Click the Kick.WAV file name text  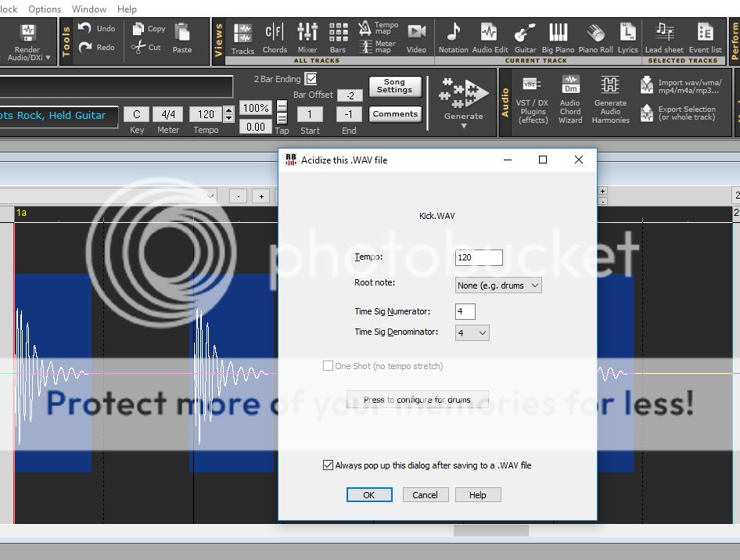(x=437, y=216)
